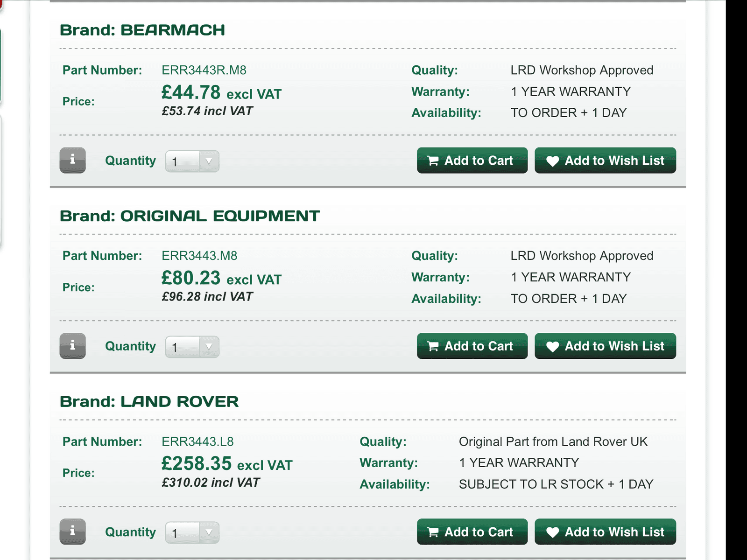Click the £96.28 incl VAT price

click(207, 297)
